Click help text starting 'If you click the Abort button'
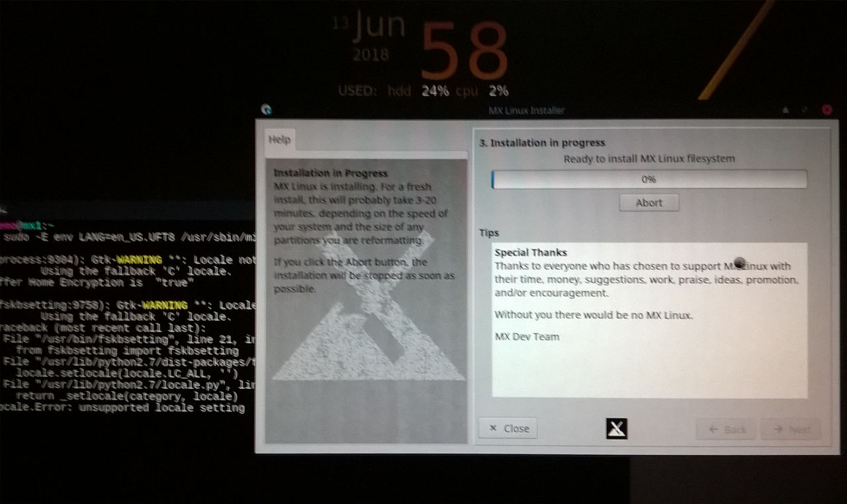This screenshot has width=847, height=504. click(364, 275)
